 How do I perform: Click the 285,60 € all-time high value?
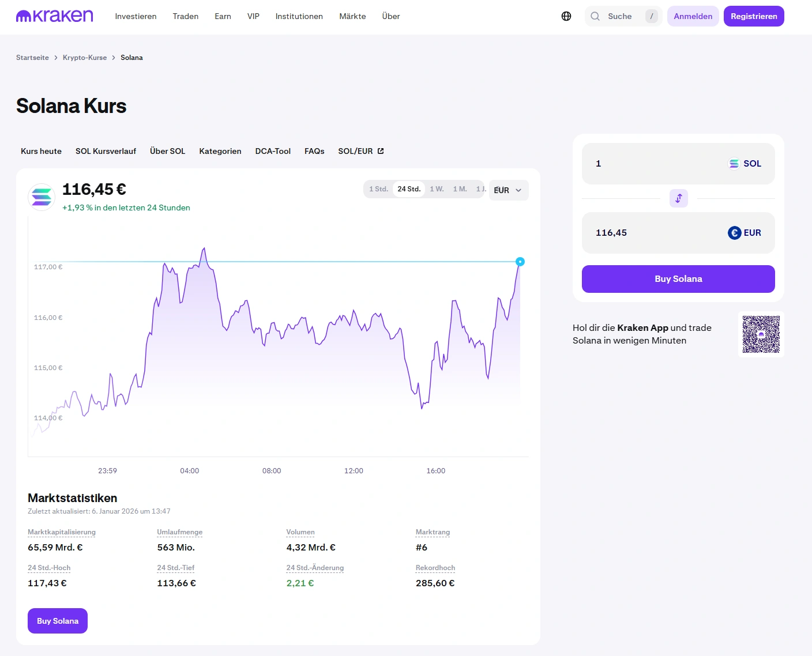coord(435,583)
